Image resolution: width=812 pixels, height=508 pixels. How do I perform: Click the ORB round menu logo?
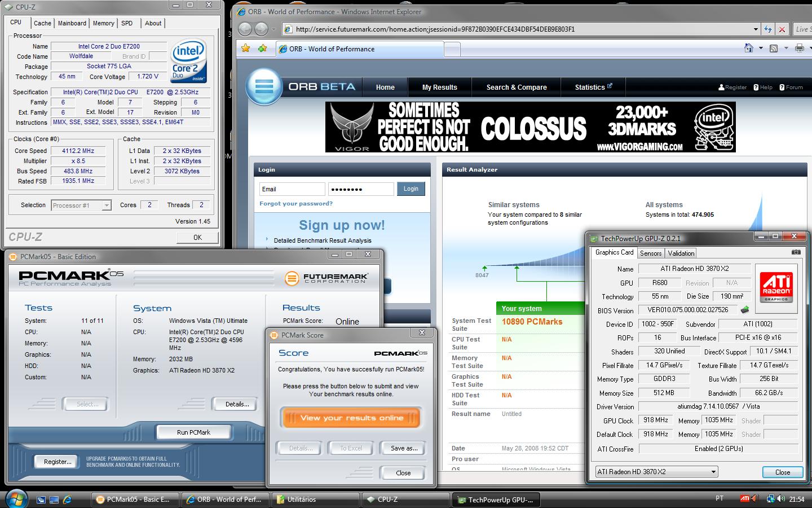pyautogui.click(x=264, y=86)
